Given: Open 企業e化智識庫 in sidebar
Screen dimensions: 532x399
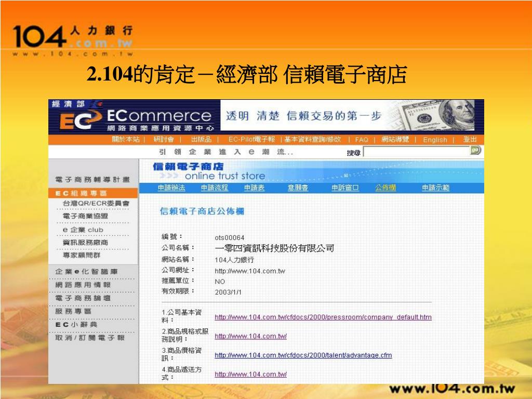Looking at the screenshot, I should click(x=87, y=271).
